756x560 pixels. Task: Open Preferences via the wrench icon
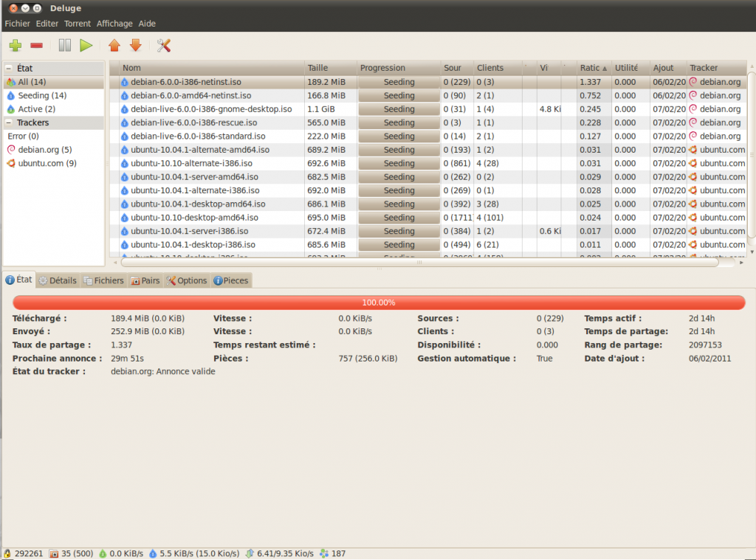coord(163,45)
